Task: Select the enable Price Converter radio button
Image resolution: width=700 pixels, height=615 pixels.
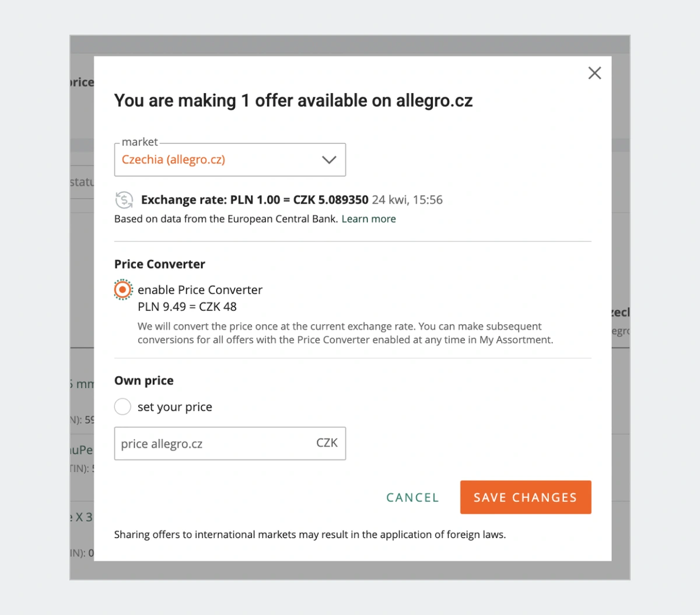Action: 123,290
